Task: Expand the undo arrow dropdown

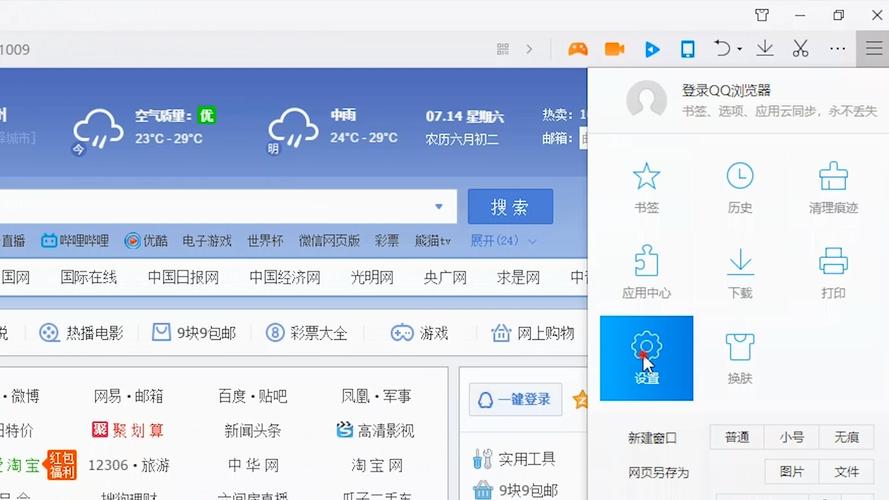Action: tap(739, 49)
